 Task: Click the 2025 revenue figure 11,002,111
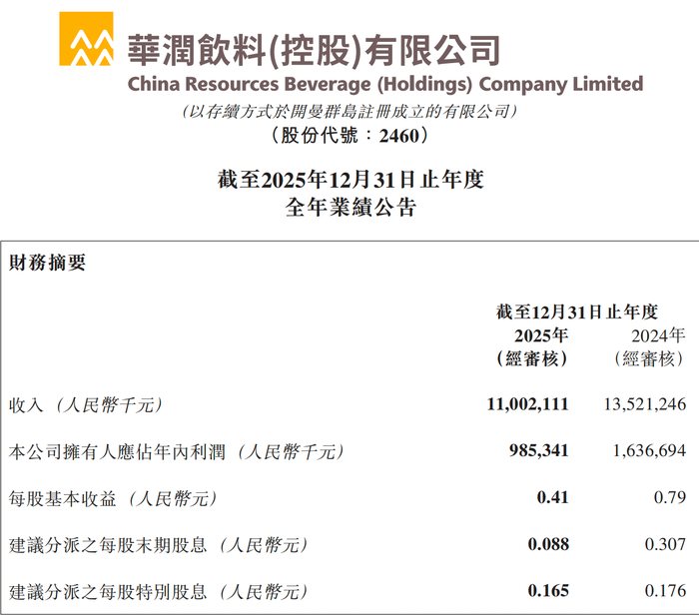[526, 404]
